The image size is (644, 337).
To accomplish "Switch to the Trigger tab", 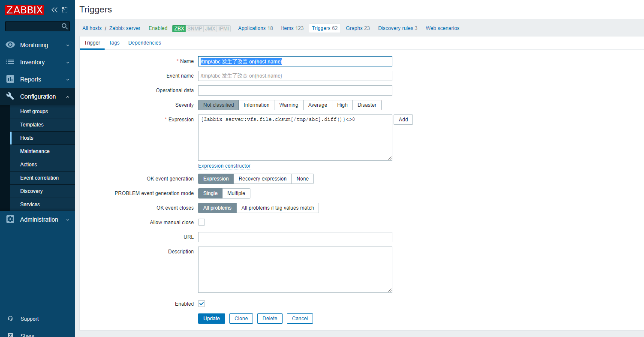I will [92, 43].
